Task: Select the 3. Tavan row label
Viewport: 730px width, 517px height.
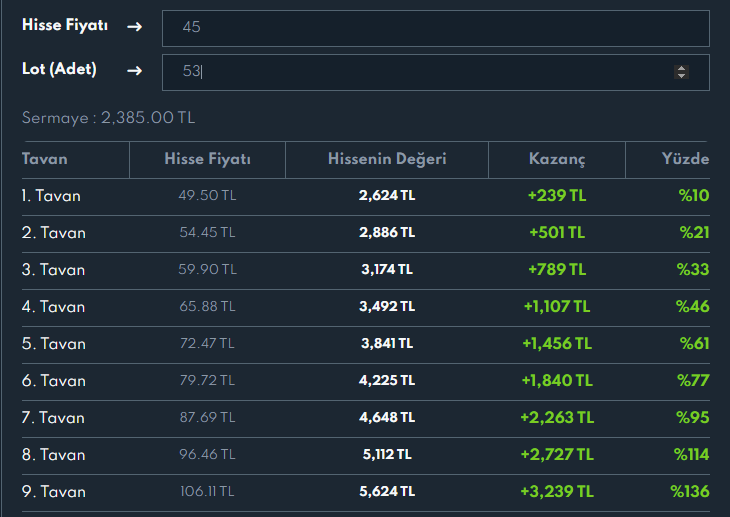Action: 53,270
